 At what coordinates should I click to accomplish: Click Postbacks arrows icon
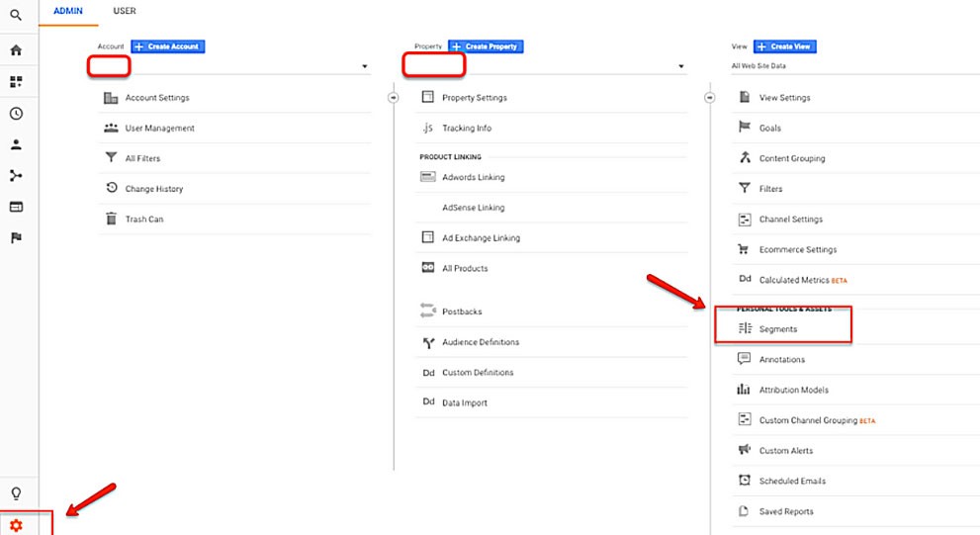[427, 310]
